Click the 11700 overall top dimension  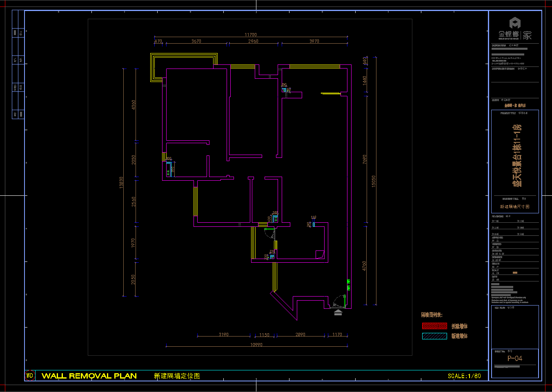pyautogui.click(x=251, y=35)
